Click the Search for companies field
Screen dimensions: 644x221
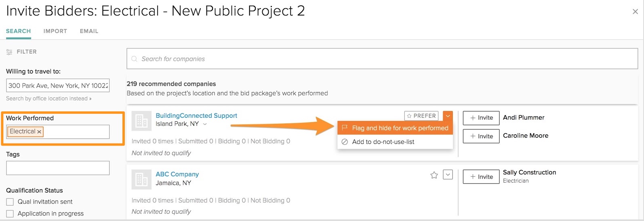(x=382, y=59)
